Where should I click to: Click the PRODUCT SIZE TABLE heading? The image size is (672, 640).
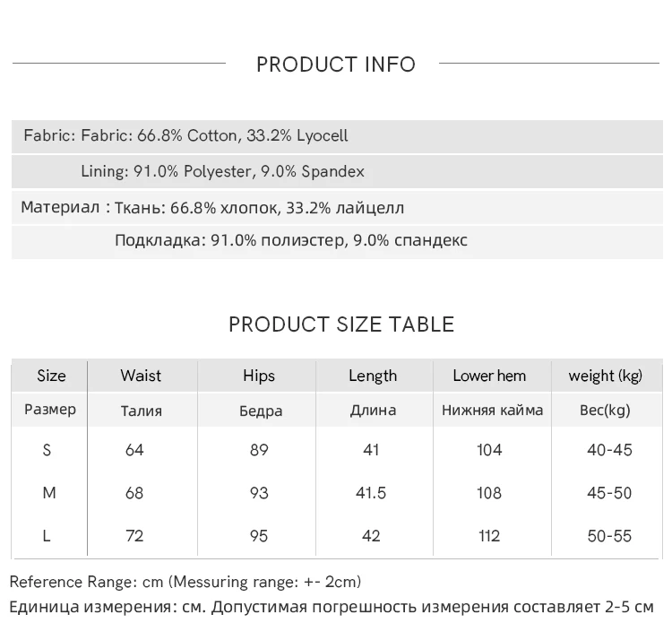click(341, 324)
